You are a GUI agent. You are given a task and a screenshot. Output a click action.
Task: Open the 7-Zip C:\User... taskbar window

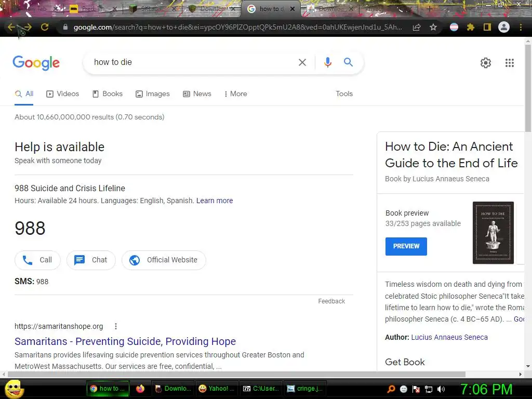pyautogui.click(x=261, y=389)
